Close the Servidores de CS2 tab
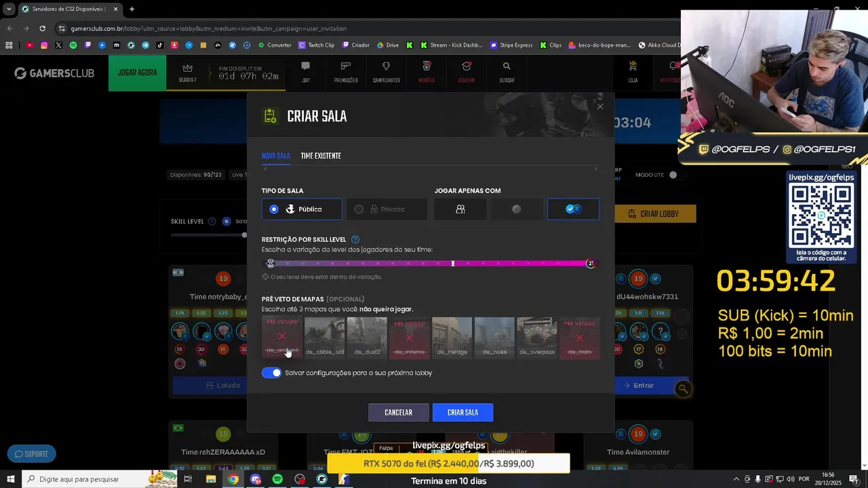Viewport: 868px width, 488px height. pyautogui.click(x=115, y=9)
